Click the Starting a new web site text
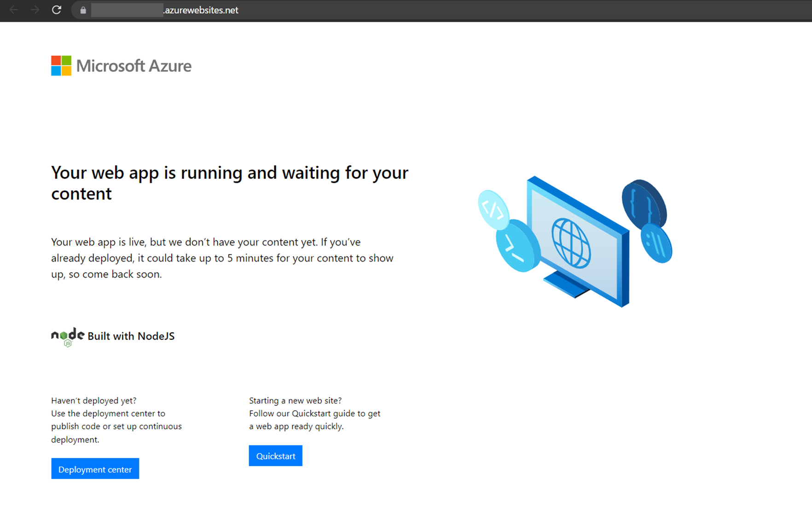The height and width of the screenshot is (518, 812). [x=295, y=401]
